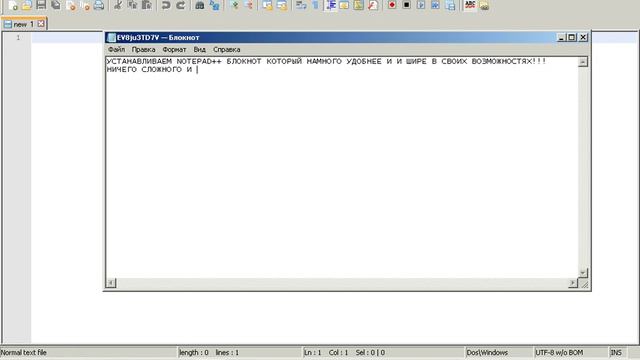The width and height of the screenshot is (640, 360).
Task: Cut selection with the scissors icon
Action: [x=118, y=5]
